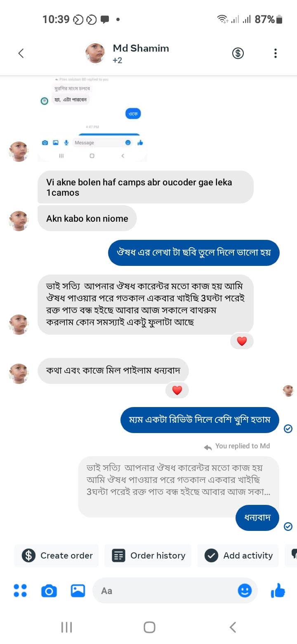Open the photo gallery picker icon
This screenshot has width=297, height=644.
pyautogui.click(x=78, y=591)
